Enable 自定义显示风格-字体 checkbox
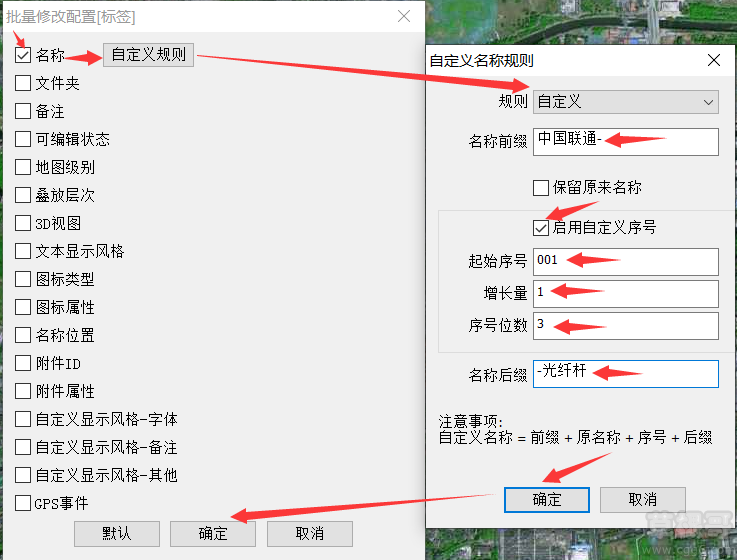 (23, 419)
